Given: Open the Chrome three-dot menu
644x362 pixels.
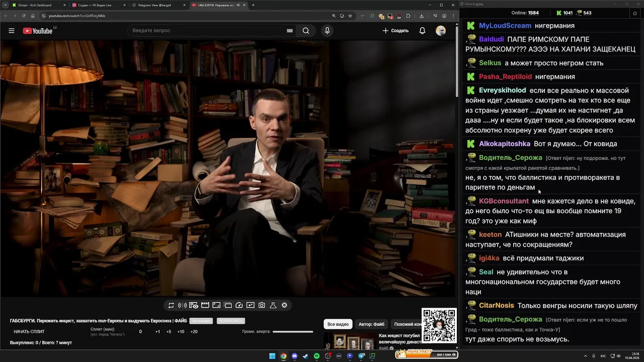Looking at the screenshot, I should tap(453, 16).
